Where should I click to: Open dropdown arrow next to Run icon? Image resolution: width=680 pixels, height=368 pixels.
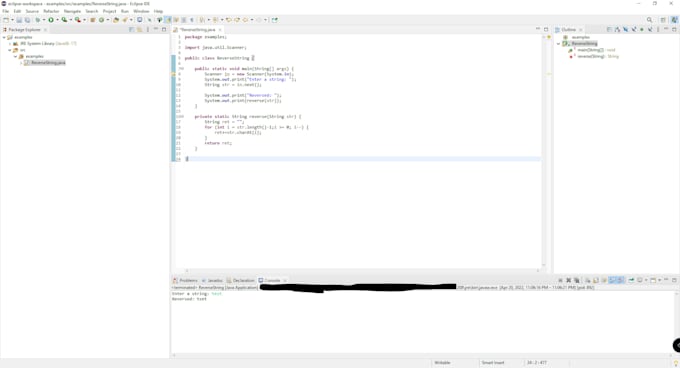(57, 20)
